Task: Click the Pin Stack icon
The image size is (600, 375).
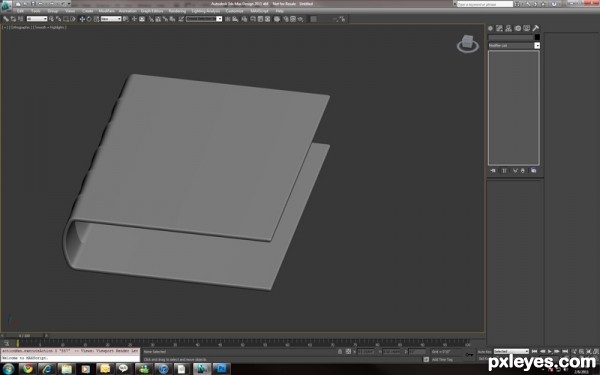Action: (493, 171)
